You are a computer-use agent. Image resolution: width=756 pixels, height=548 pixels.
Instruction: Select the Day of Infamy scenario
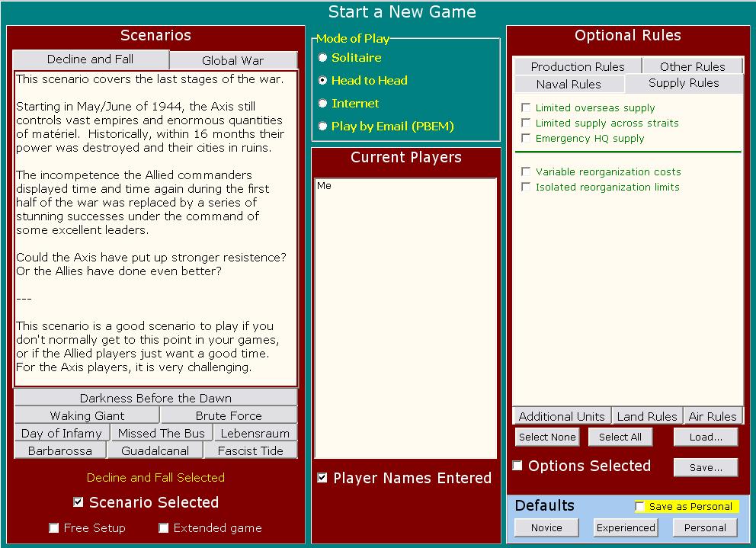[61, 433]
